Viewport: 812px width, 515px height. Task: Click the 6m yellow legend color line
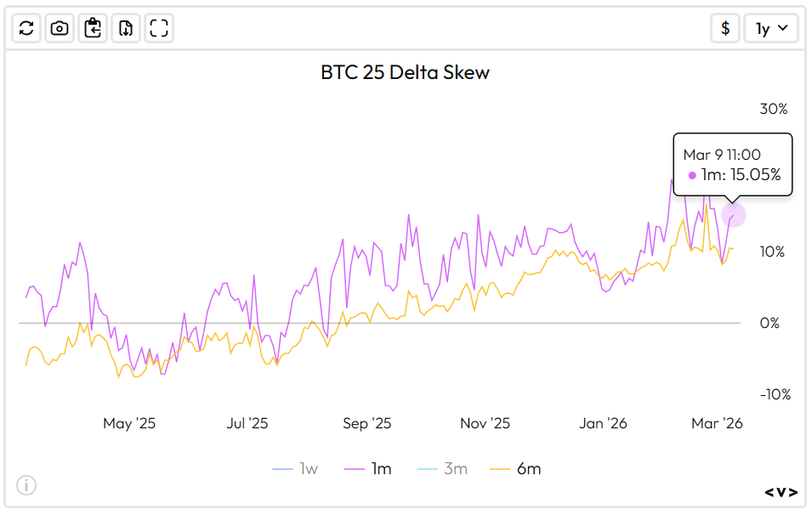pos(501,469)
